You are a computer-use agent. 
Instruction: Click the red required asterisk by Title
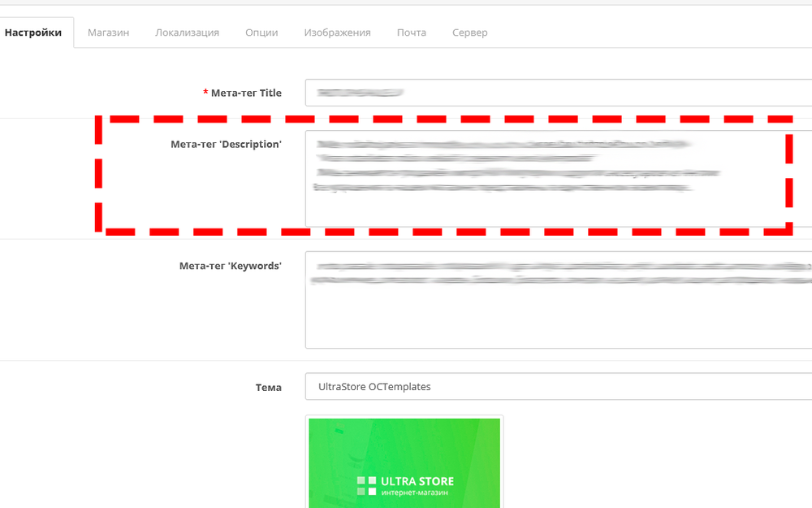click(x=205, y=93)
